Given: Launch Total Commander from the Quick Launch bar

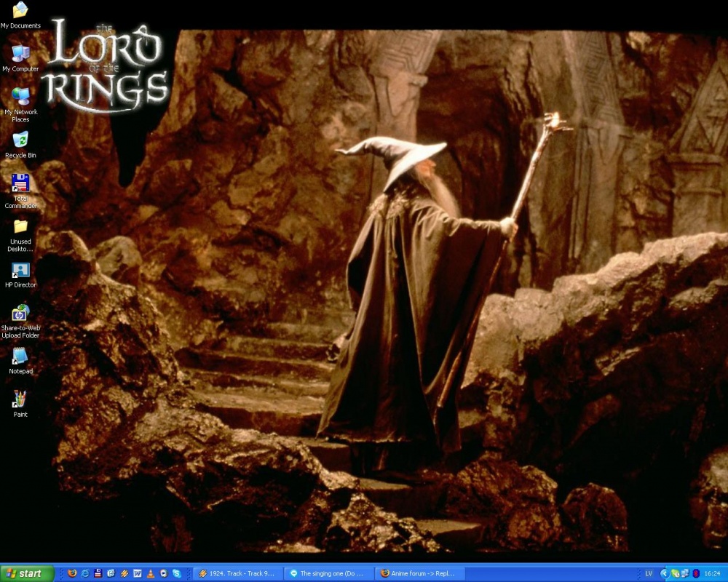Looking at the screenshot, I should (x=98, y=573).
